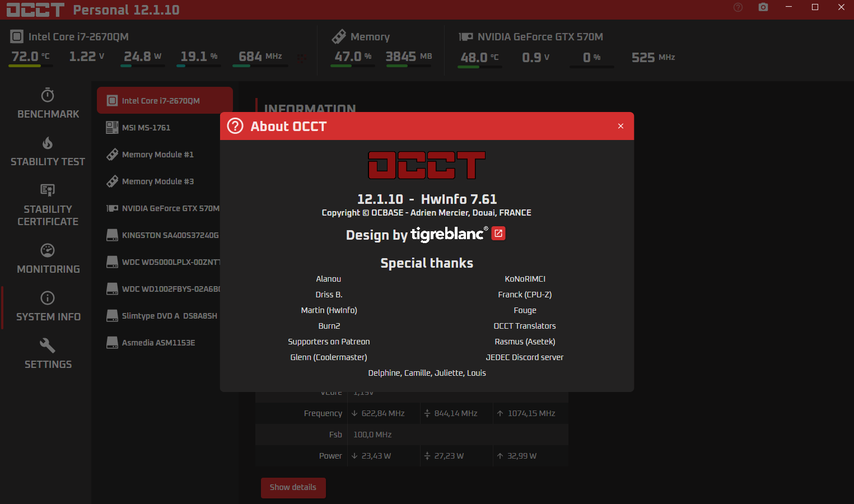Open the Monitoring gauge icon
This screenshot has width=854, height=504.
click(48, 250)
